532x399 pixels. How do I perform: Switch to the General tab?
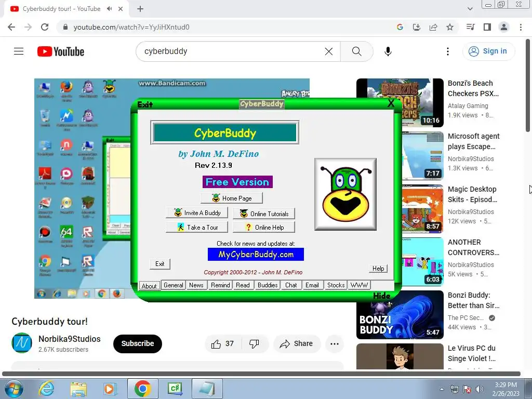click(173, 285)
